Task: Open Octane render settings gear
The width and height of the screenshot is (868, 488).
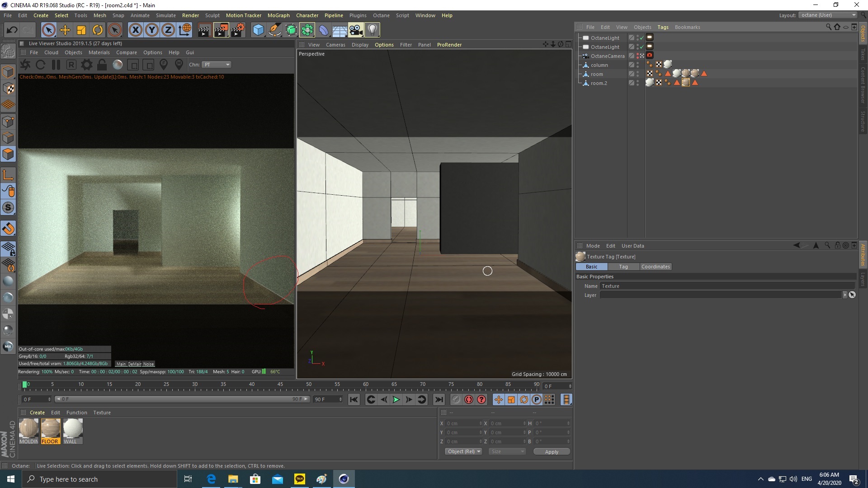Action: [x=86, y=65]
